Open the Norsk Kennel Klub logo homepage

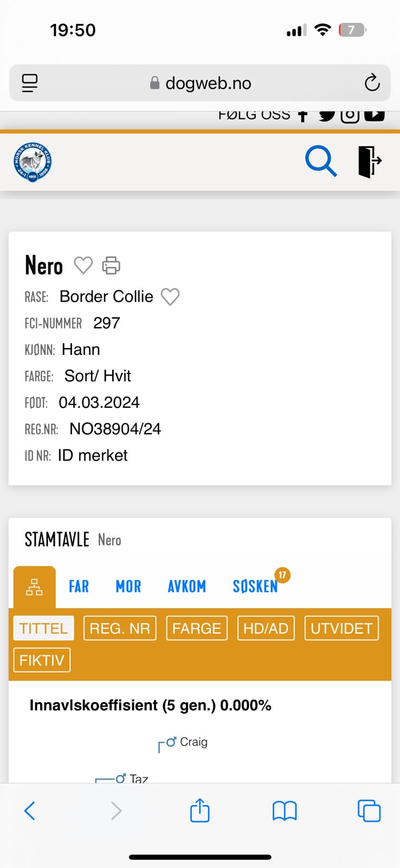point(33,162)
